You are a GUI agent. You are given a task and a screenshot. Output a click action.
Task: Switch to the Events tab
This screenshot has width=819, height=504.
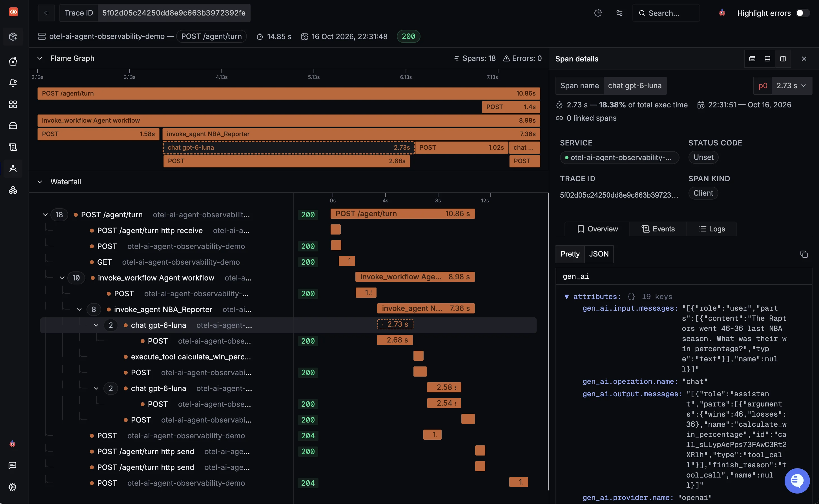[x=658, y=229]
